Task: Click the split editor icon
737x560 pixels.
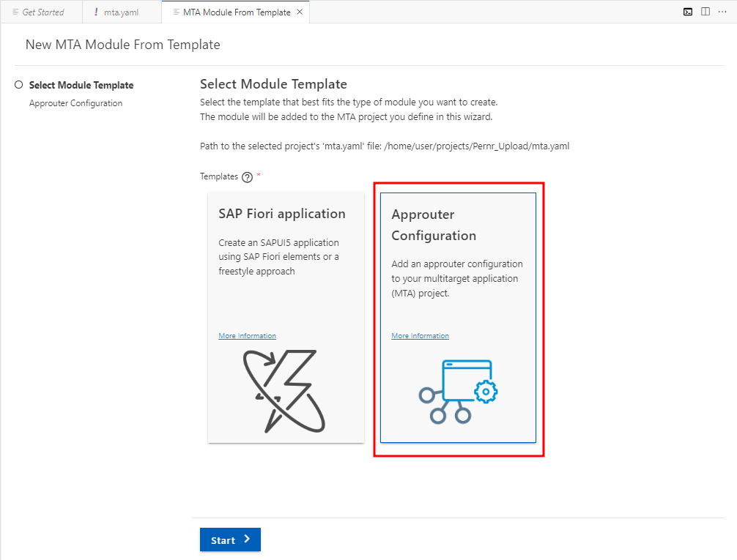Action: click(x=705, y=12)
